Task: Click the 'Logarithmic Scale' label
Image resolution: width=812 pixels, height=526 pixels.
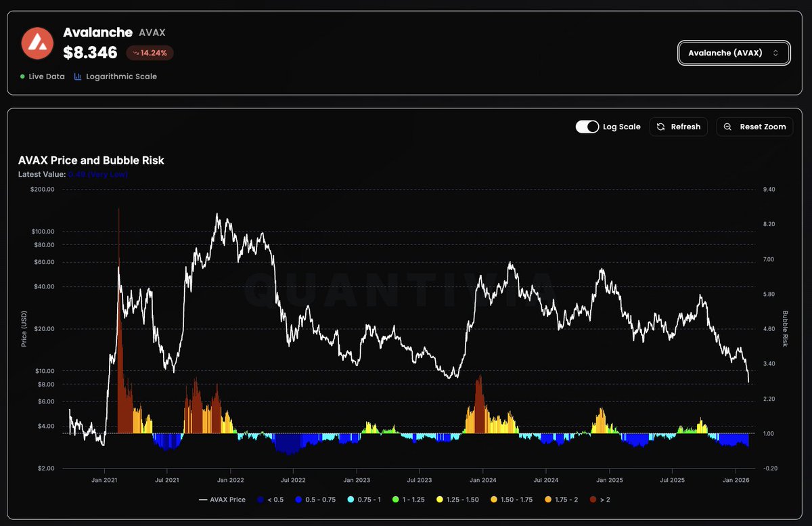Action: [121, 76]
